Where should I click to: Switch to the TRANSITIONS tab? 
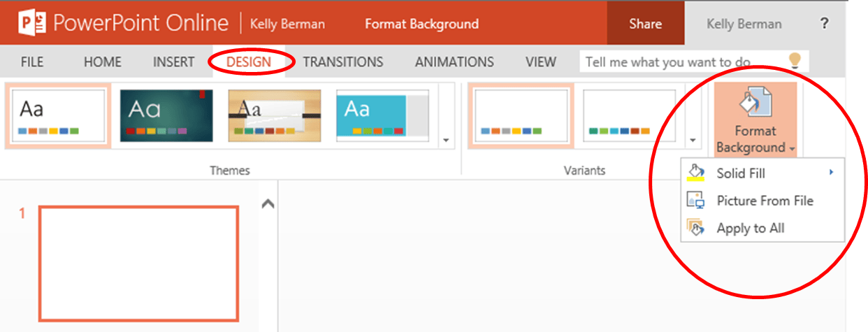point(343,62)
